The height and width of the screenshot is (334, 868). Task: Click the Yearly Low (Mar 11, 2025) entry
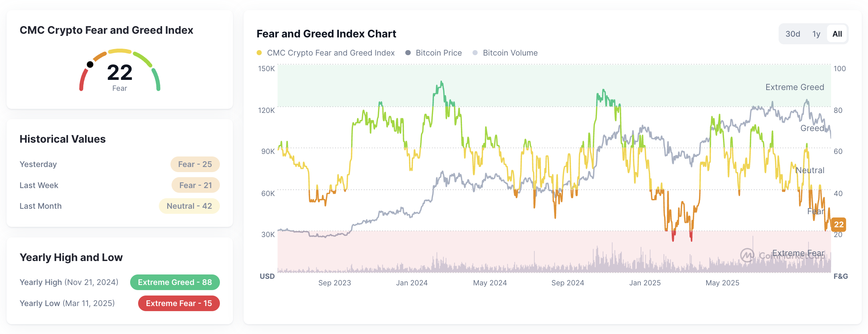[x=67, y=303]
